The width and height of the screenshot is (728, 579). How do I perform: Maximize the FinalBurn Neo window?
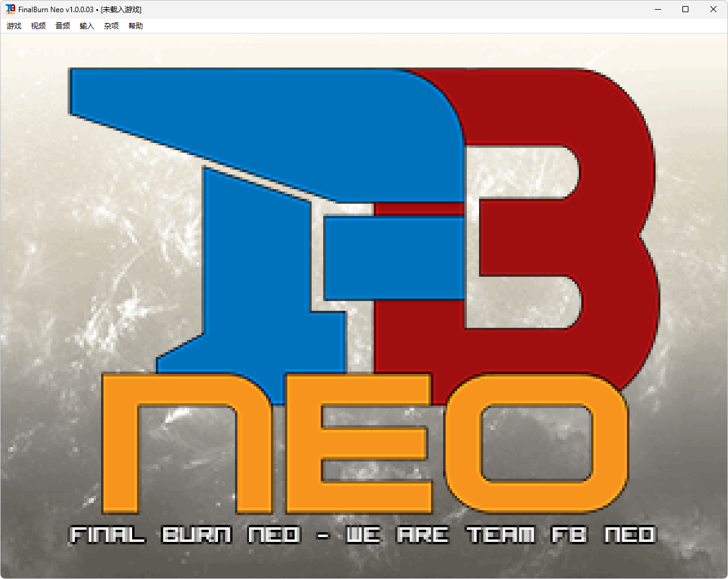[x=685, y=9]
